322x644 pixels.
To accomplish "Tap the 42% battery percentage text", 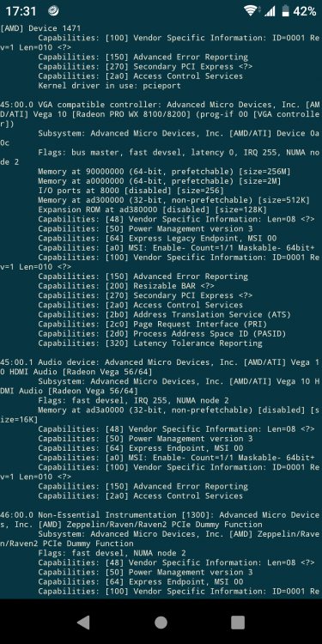I will coord(305,11).
